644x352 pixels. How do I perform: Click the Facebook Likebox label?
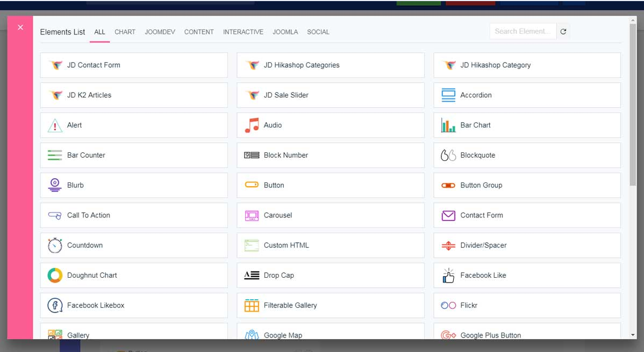click(96, 305)
